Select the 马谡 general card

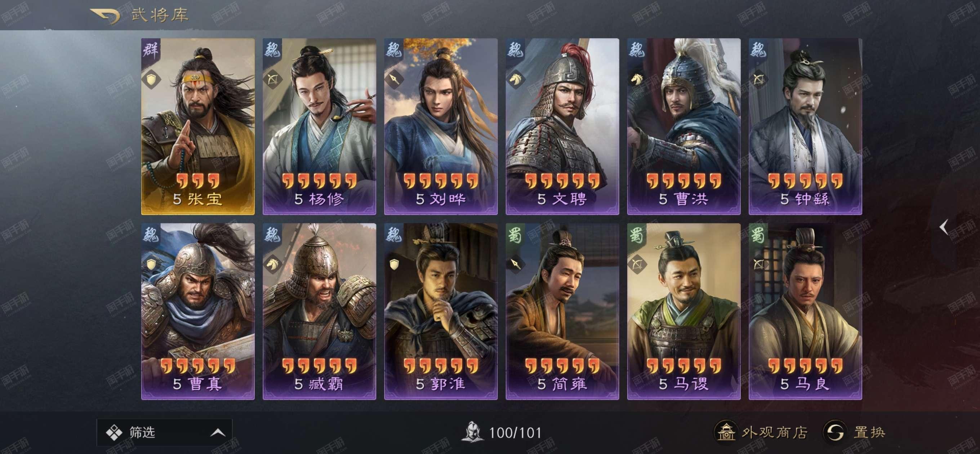click(x=683, y=311)
